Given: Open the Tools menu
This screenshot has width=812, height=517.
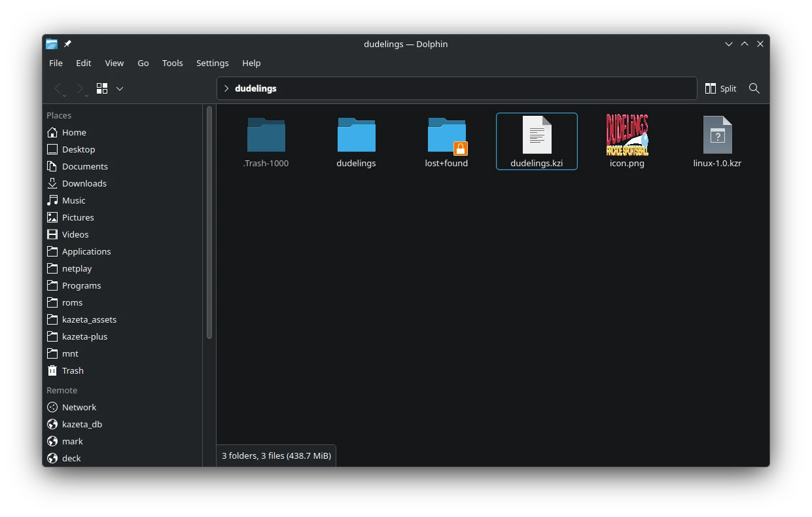Looking at the screenshot, I should [172, 63].
